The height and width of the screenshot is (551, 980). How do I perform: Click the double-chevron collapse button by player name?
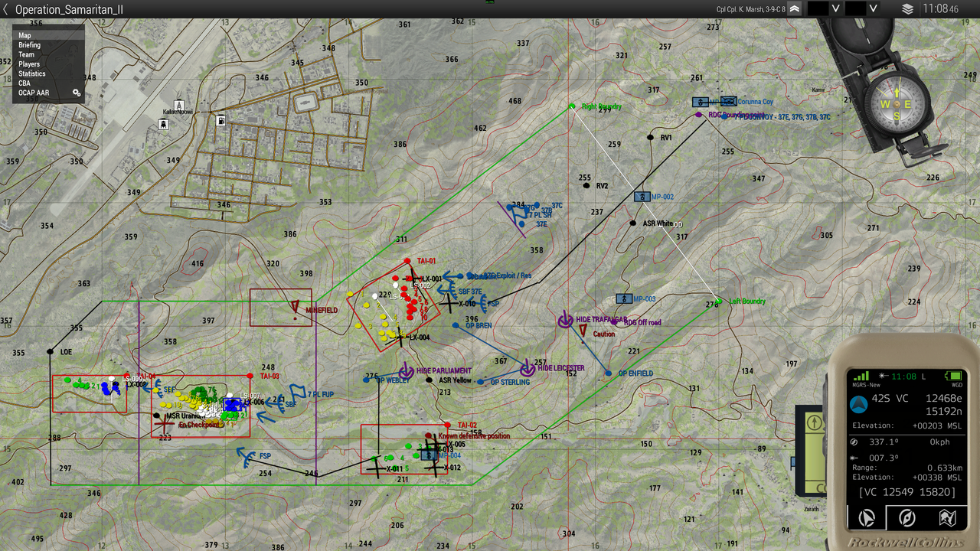click(x=794, y=9)
